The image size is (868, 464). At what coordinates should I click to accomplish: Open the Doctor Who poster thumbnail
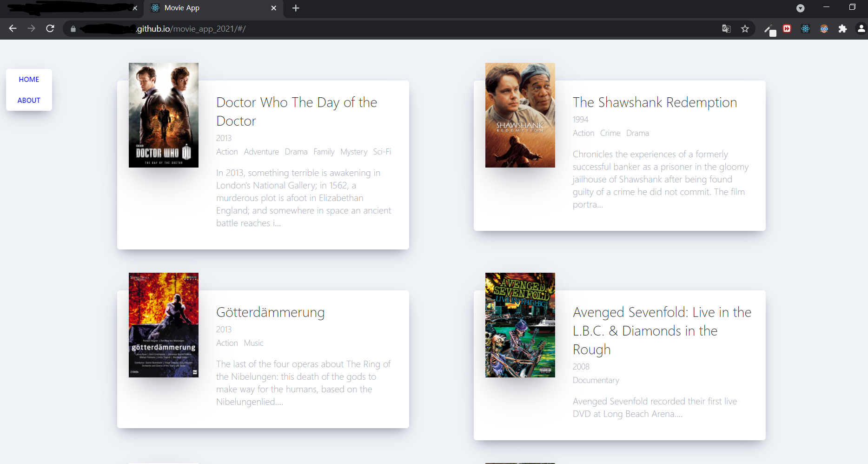pyautogui.click(x=164, y=115)
